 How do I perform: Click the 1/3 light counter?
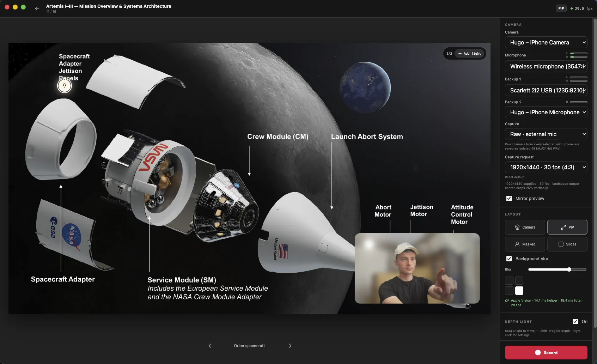(449, 54)
